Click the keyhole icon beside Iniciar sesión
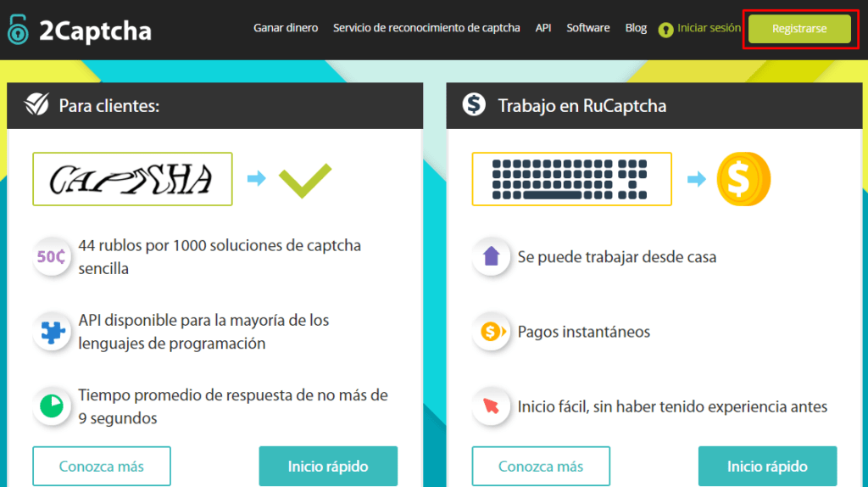This screenshot has height=487, width=868. click(x=665, y=30)
